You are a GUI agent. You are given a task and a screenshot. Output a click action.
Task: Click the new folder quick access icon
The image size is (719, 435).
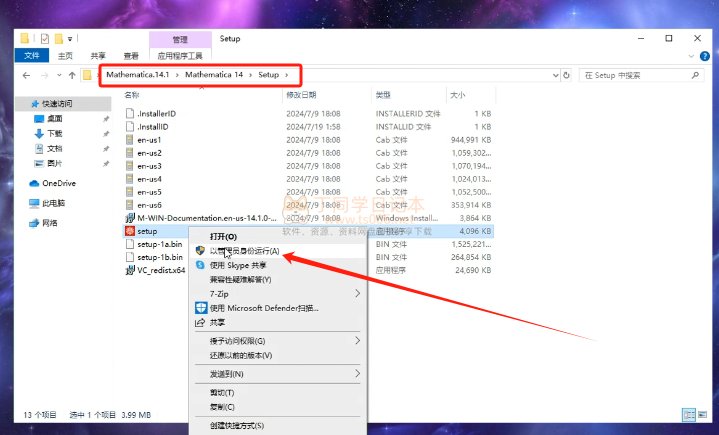(59, 39)
